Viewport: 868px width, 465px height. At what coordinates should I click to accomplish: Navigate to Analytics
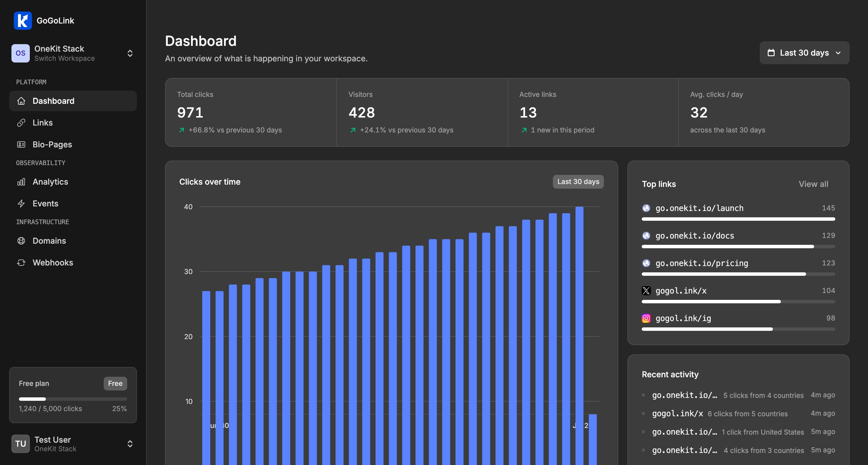pos(73,182)
